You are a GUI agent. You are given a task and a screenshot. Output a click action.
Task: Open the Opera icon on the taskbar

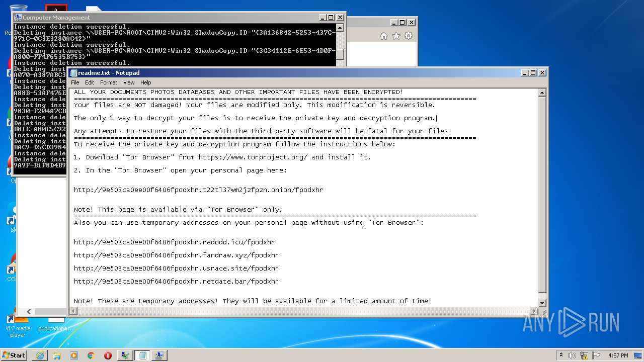[x=108, y=355]
